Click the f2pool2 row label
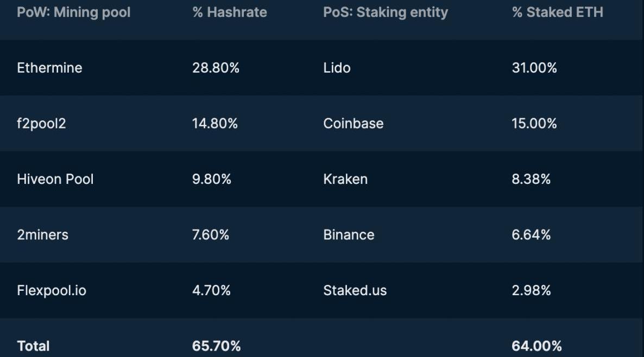Screen dimensions: 644x357 (x=41, y=124)
